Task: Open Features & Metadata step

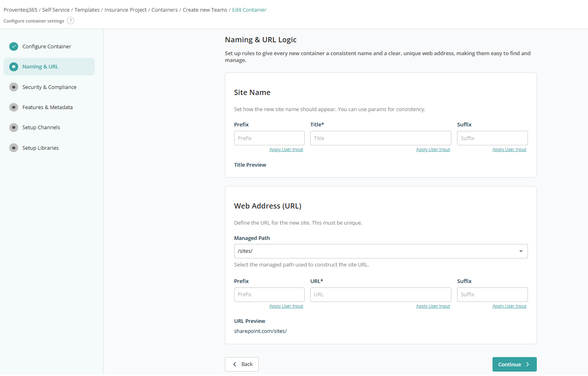Action: tap(48, 107)
